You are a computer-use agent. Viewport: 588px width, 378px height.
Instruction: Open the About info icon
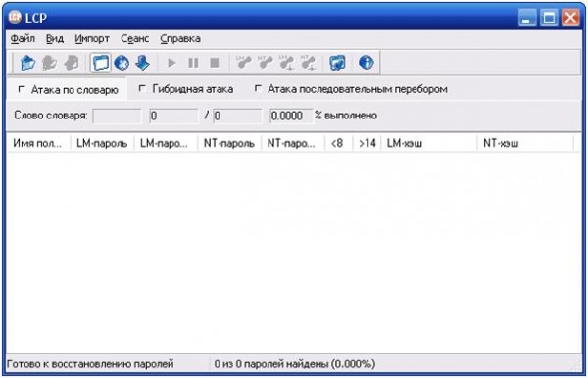[366, 63]
